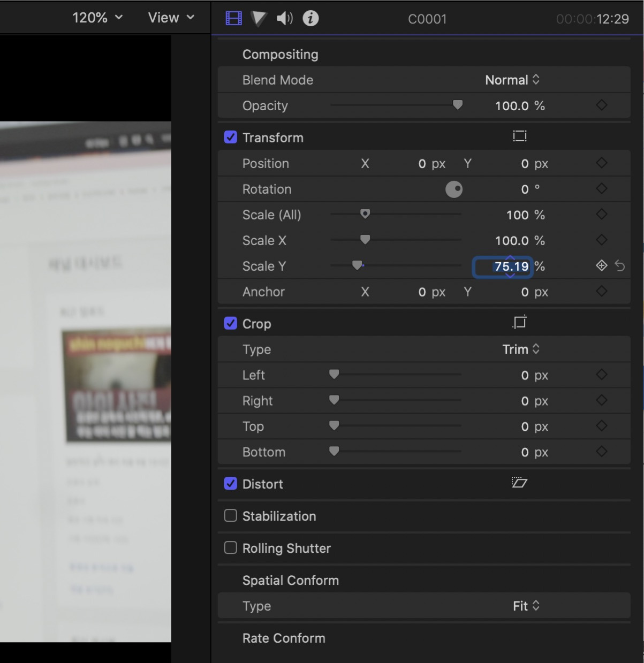The width and height of the screenshot is (644, 663).
Task: Click the Crop Bottom slider handle
Action: point(334,452)
